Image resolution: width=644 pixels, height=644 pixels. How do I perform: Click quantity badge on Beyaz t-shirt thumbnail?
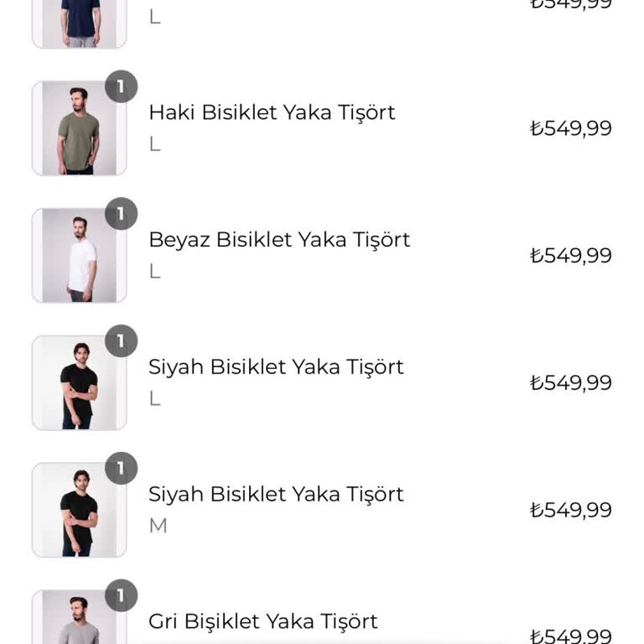point(121,214)
